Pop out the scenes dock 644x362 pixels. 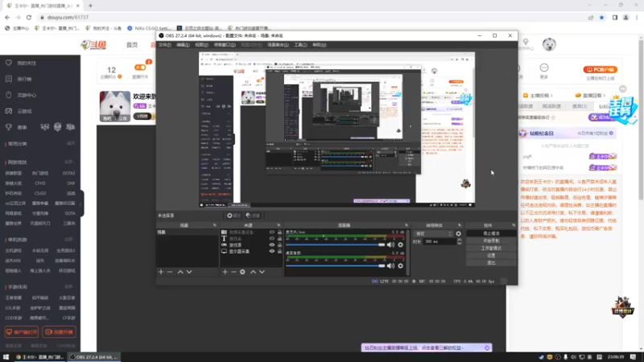214,225
